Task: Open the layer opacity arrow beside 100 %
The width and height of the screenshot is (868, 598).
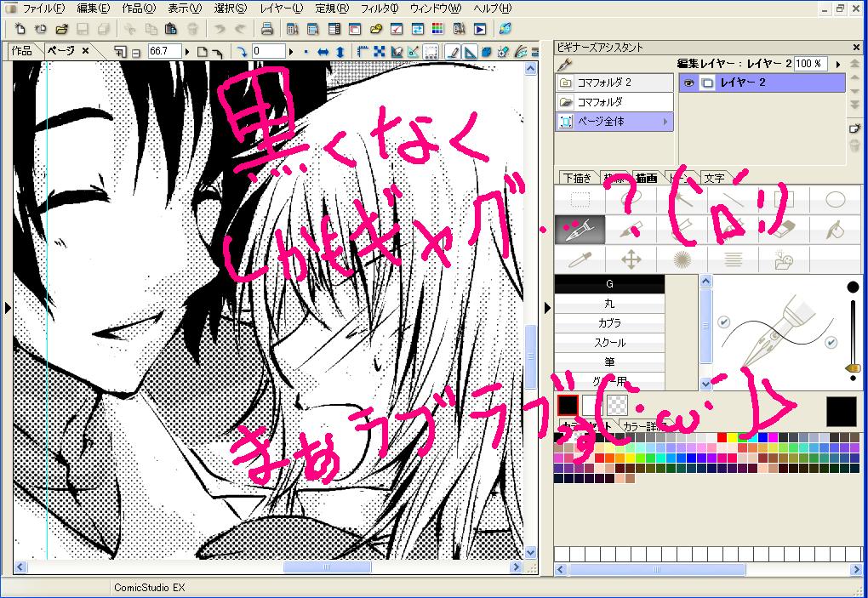Action: pyautogui.click(x=837, y=64)
